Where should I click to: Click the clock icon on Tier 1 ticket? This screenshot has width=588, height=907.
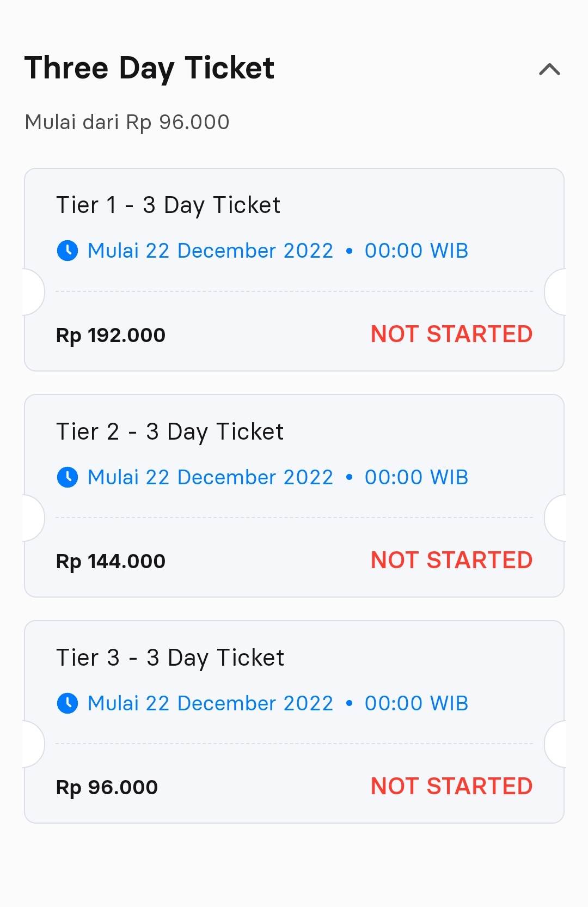[x=68, y=251]
